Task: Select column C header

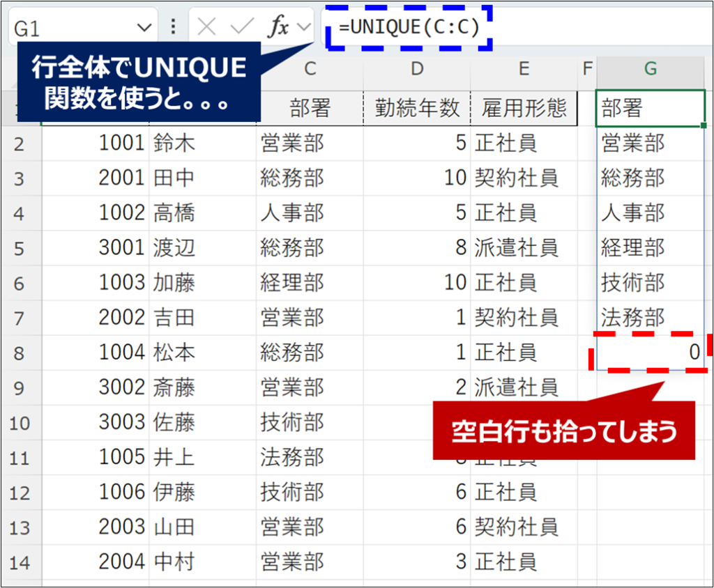Action: pyautogui.click(x=310, y=68)
